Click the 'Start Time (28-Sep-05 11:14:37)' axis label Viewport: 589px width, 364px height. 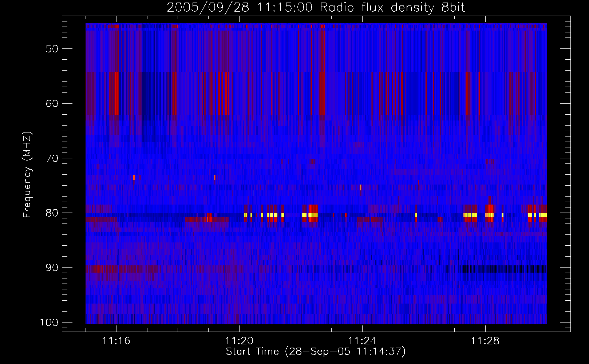[x=316, y=352]
